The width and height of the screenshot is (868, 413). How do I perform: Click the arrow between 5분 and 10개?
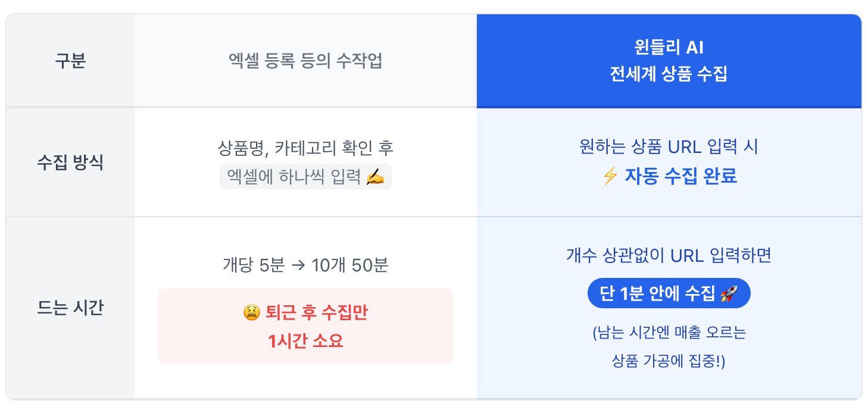[x=298, y=265]
